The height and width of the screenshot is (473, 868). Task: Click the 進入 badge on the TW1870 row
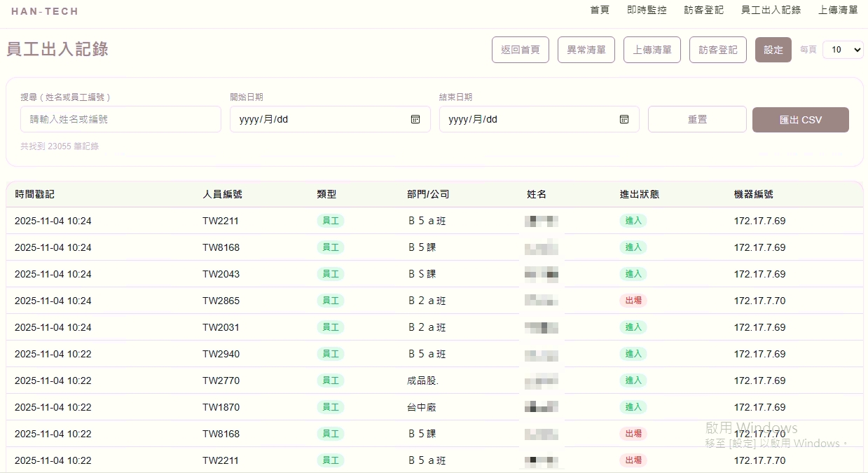(x=633, y=407)
